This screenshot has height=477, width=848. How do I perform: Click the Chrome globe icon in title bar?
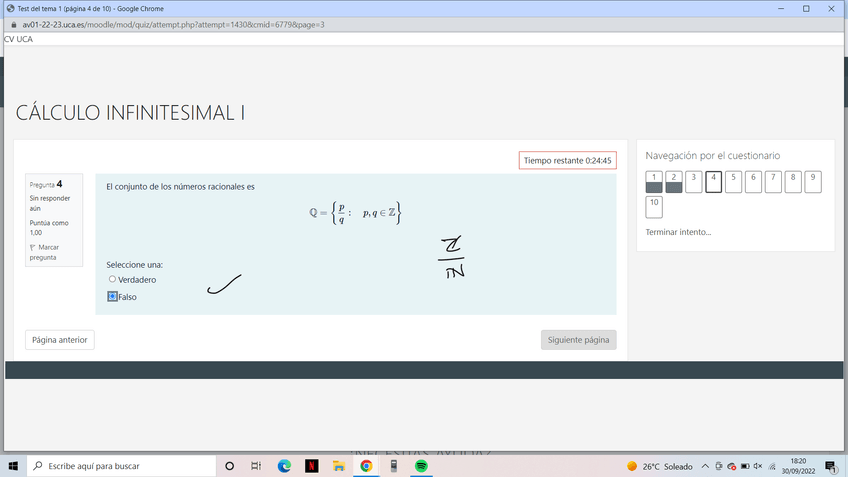pyautogui.click(x=10, y=9)
